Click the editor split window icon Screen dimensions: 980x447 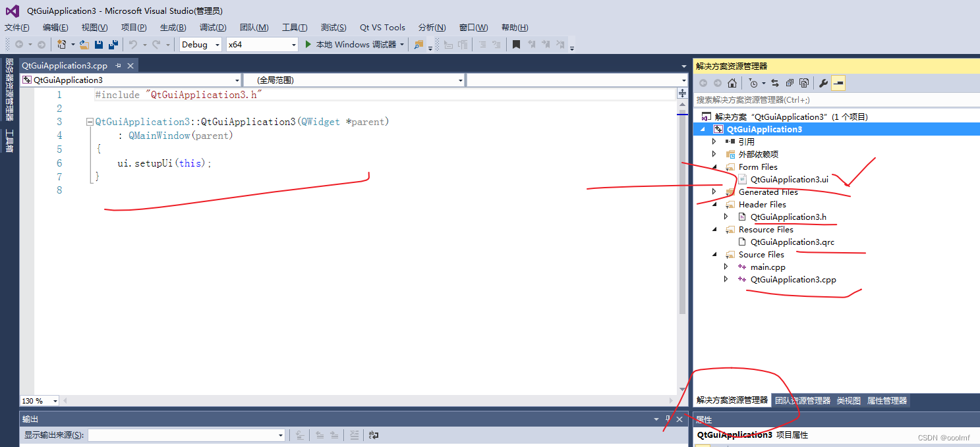pyautogui.click(x=682, y=94)
